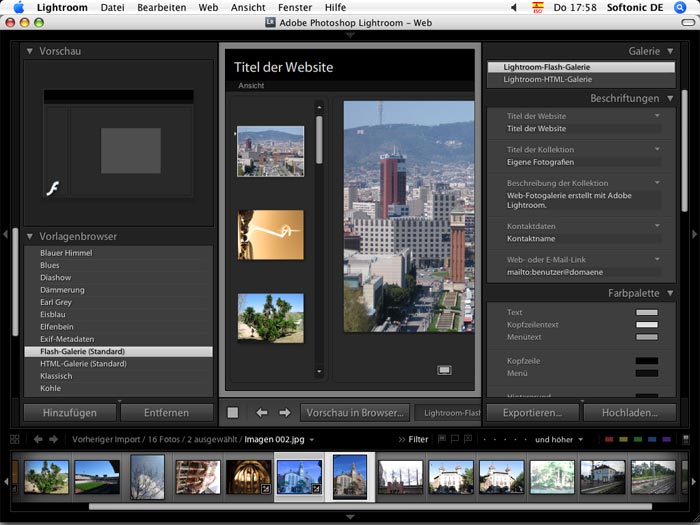Open the Datei menu
The width and height of the screenshot is (700, 525).
pos(112,8)
